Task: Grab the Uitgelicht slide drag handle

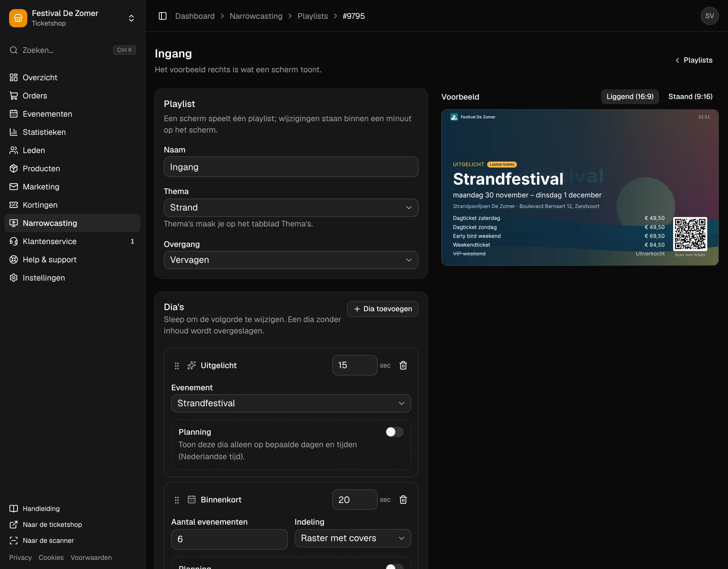Action: 177,366
